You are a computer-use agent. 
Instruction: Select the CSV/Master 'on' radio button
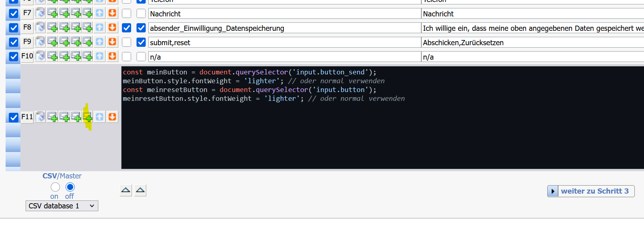click(55, 187)
